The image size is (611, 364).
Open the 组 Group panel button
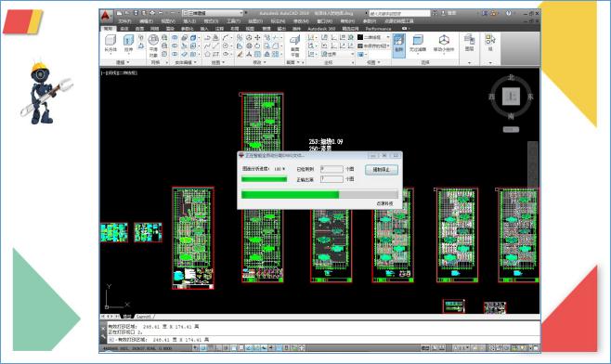point(490,43)
